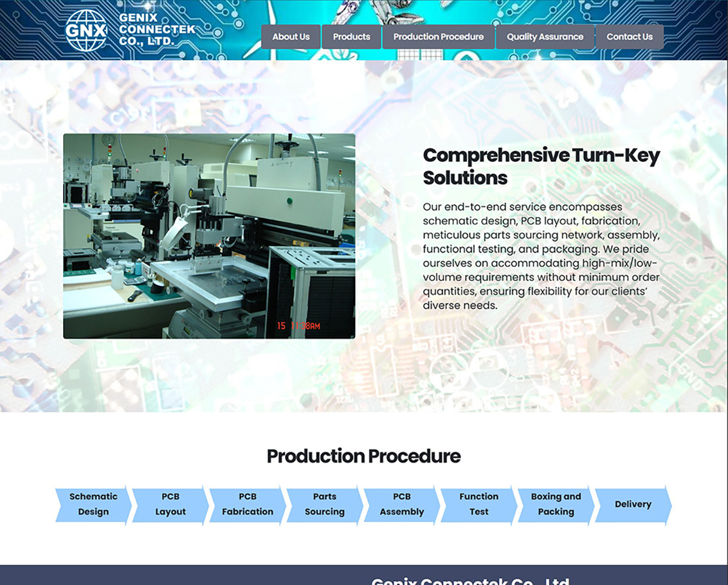Open Production Procedure from the navigation bar
This screenshot has height=585, width=728.
pos(439,36)
